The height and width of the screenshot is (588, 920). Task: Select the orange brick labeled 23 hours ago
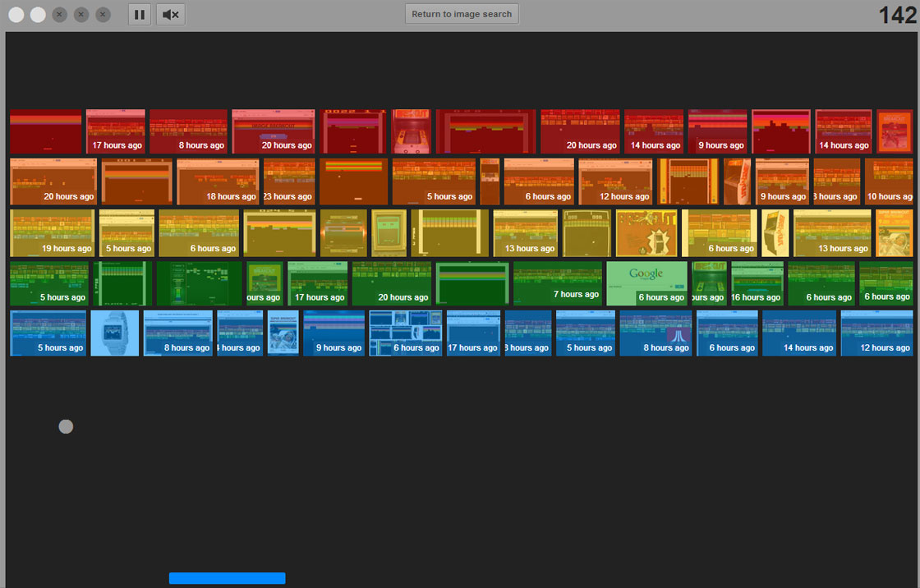point(289,181)
